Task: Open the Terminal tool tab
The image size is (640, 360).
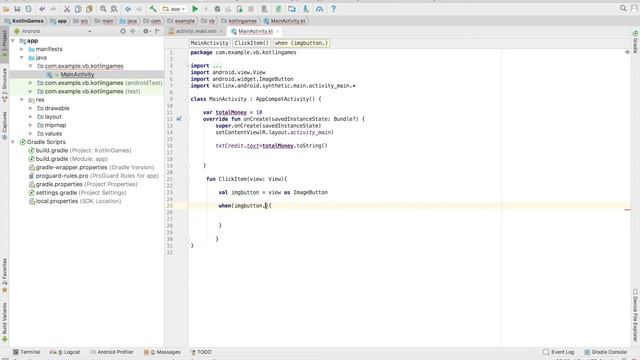Action: pyautogui.click(x=27, y=352)
